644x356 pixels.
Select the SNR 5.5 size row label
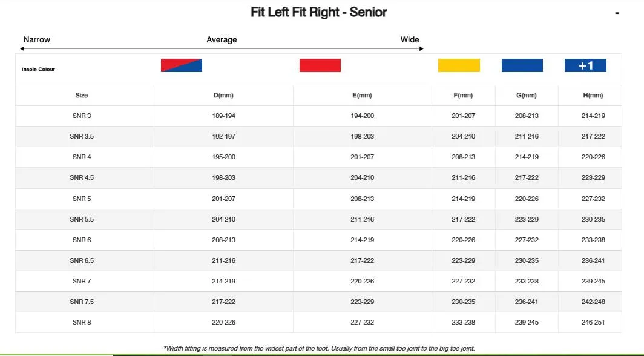coord(82,219)
